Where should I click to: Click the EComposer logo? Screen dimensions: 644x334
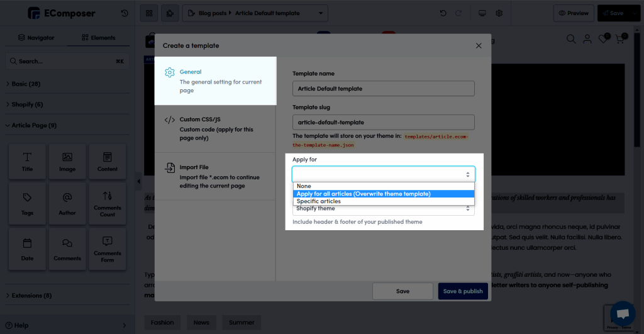pyautogui.click(x=62, y=13)
